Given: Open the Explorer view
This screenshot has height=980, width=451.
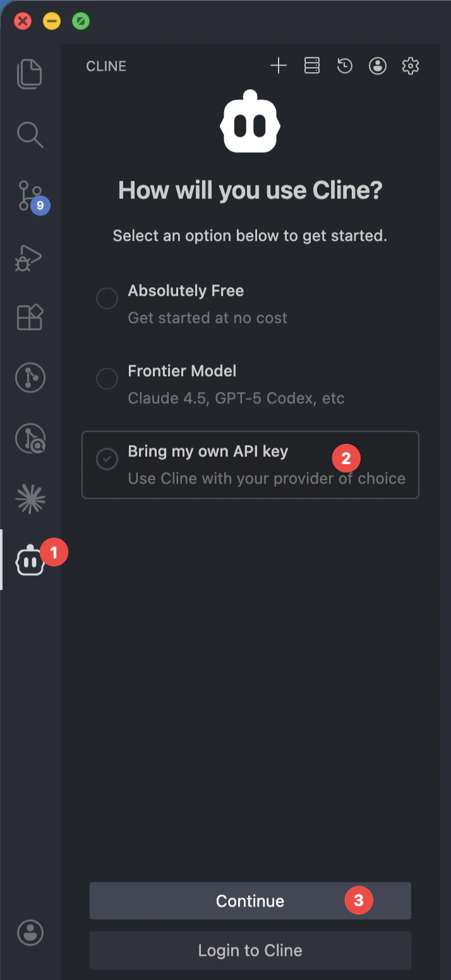Looking at the screenshot, I should pyautogui.click(x=30, y=73).
